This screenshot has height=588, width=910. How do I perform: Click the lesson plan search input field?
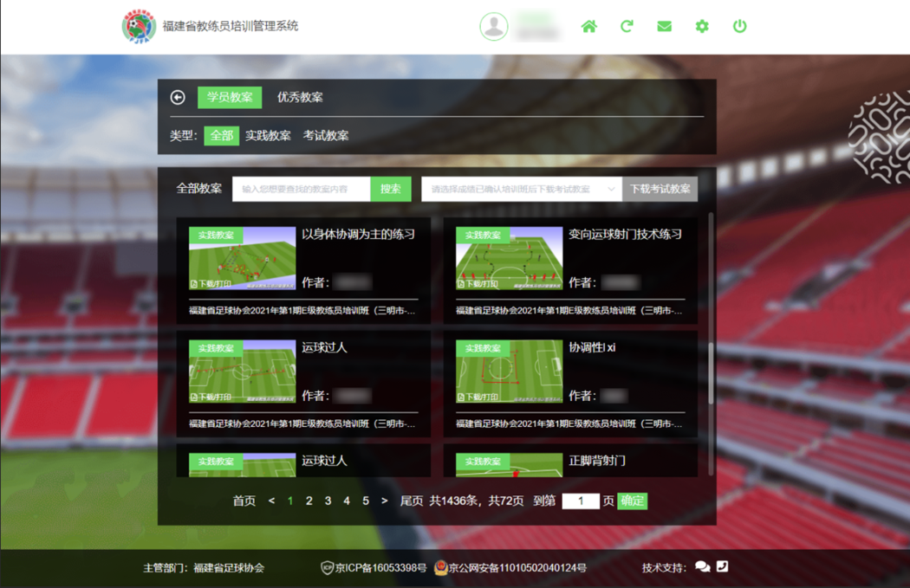[x=302, y=189]
